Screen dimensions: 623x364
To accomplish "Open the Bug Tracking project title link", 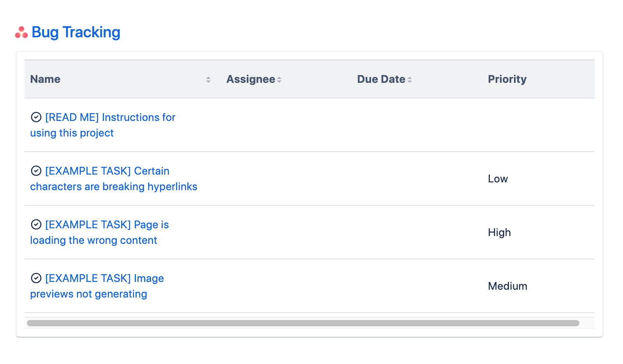I will coord(76,32).
